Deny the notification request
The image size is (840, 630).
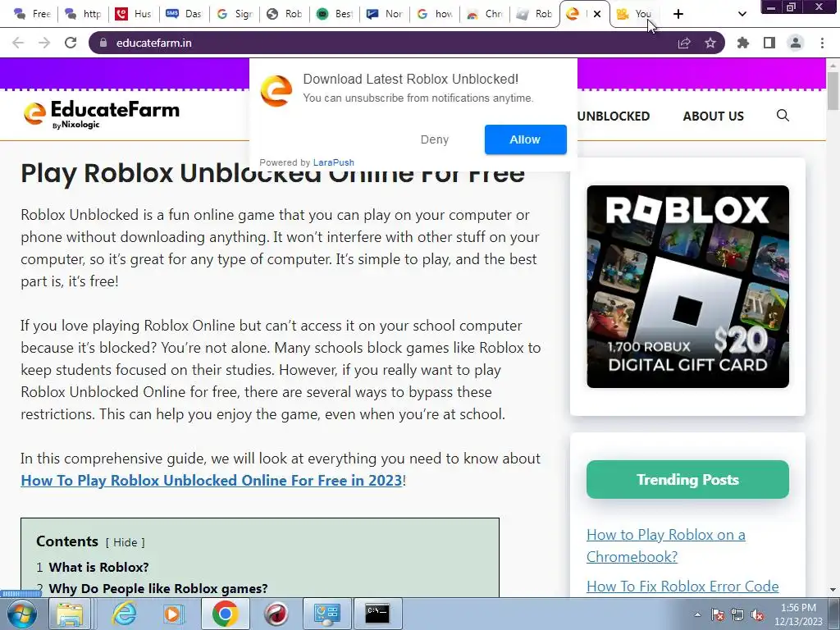[x=435, y=139]
